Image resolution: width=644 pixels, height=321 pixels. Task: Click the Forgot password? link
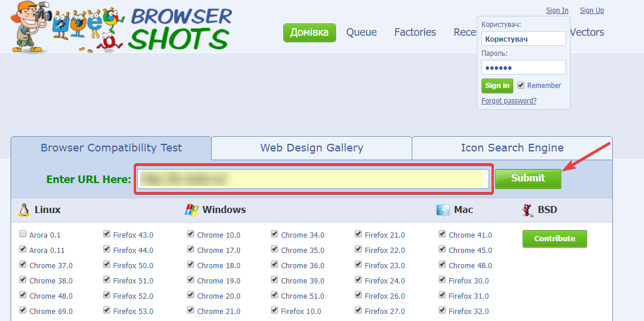click(509, 101)
